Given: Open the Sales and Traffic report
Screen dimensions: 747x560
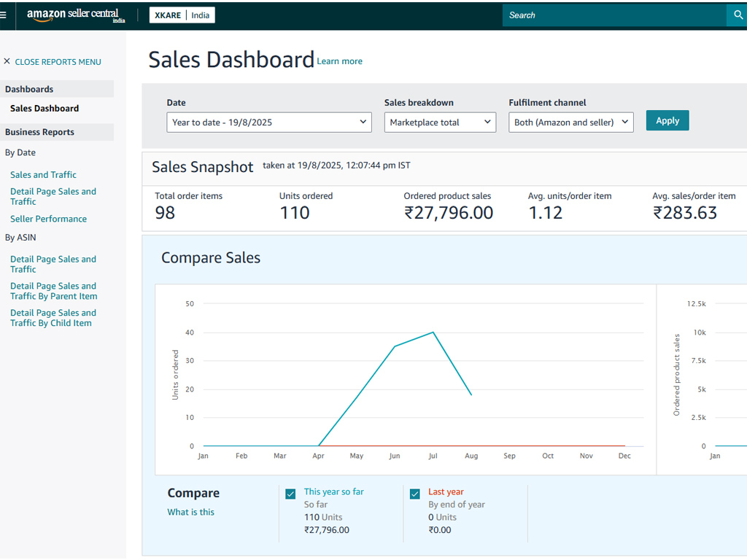Looking at the screenshot, I should [43, 175].
